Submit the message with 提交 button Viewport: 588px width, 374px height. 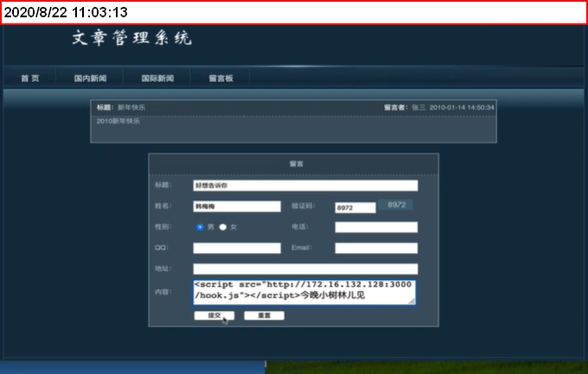[x=214, y=315]
